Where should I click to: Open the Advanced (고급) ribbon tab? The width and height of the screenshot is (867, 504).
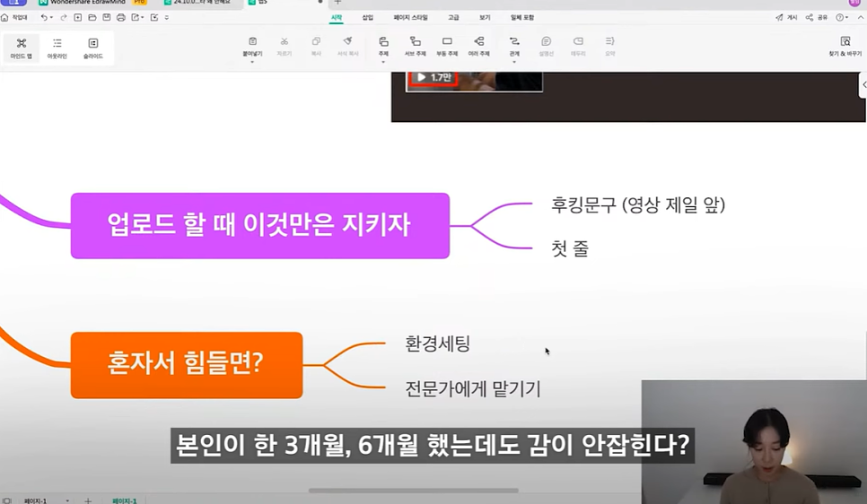[x=453, y=18]
